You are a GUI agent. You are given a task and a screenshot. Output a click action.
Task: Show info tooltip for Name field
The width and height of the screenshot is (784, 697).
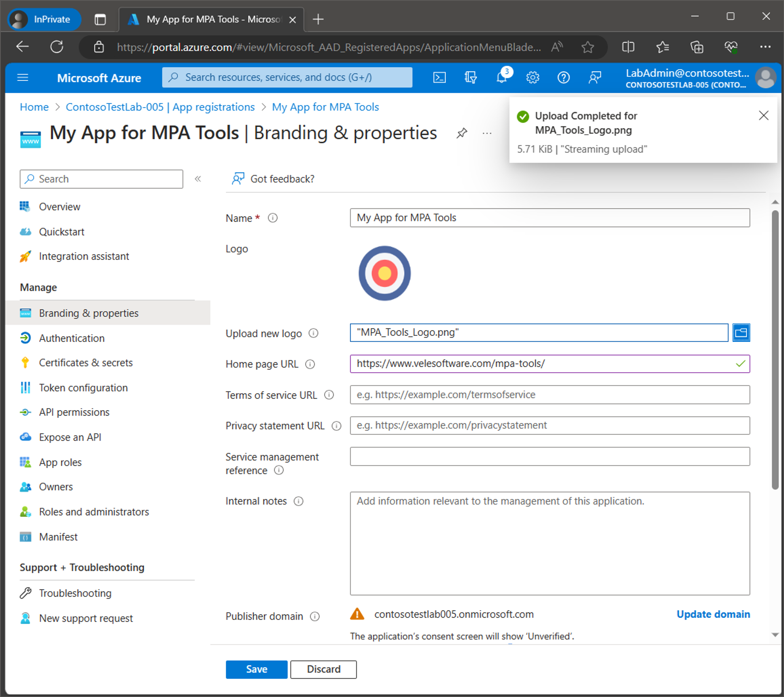[272, 218]
